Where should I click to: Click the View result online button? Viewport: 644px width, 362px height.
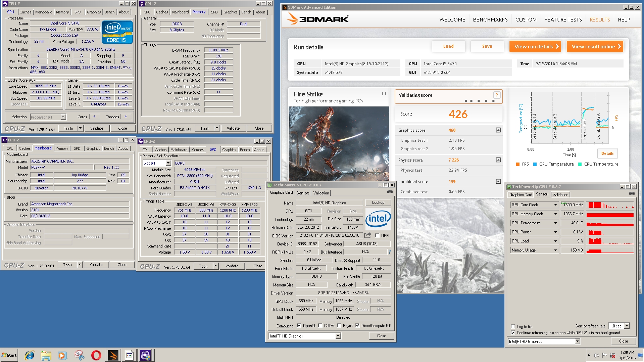[595, 46]
